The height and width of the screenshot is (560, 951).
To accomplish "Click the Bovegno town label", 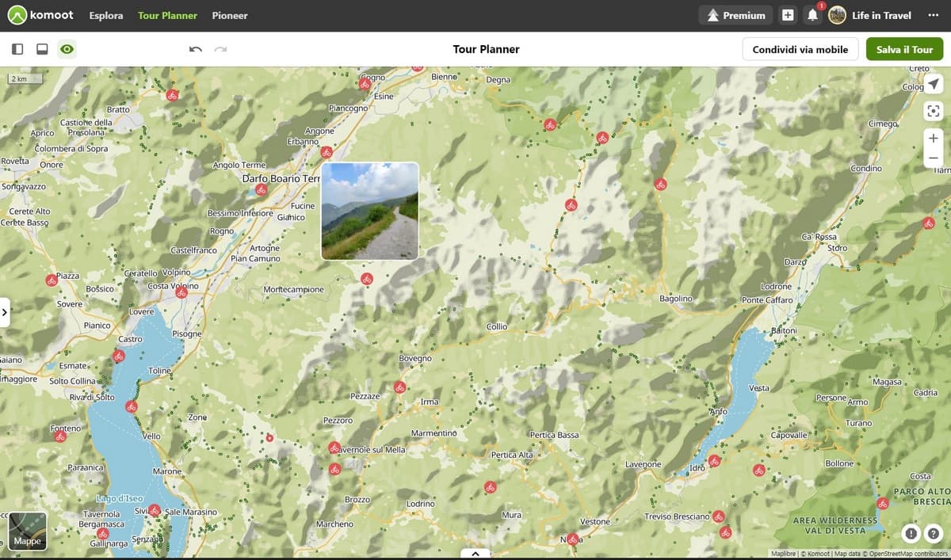I will 415,359.
